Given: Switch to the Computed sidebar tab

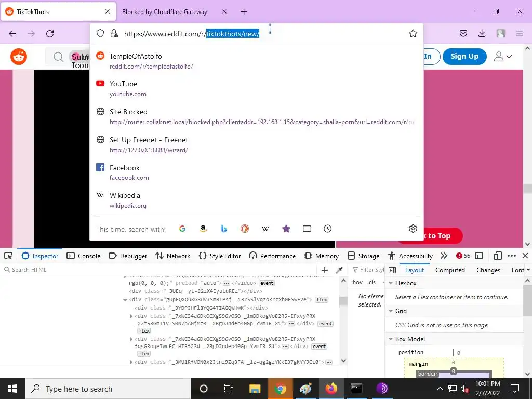Looking at the screenshot, I should [x=450, y=270].
